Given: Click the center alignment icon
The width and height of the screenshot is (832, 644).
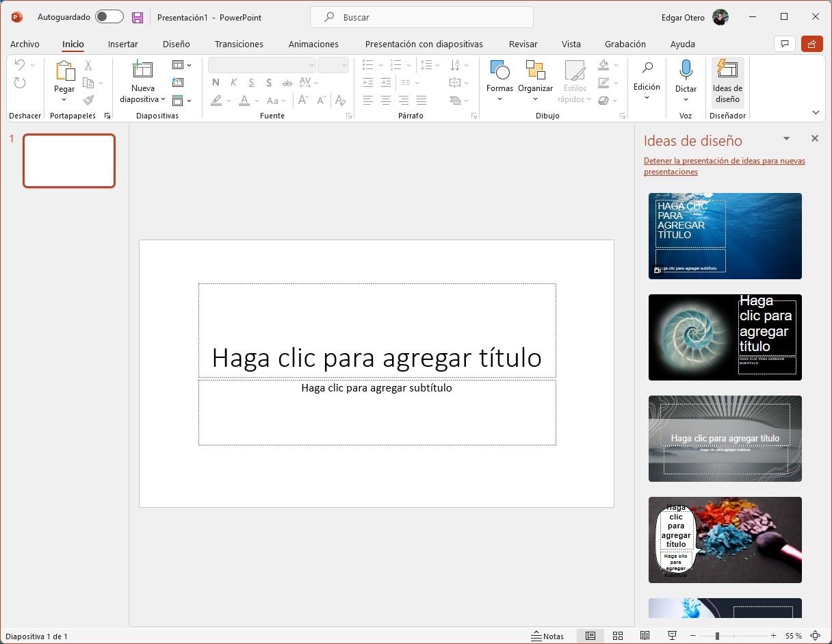Looking at the screenshot, I should coord(385,100).
